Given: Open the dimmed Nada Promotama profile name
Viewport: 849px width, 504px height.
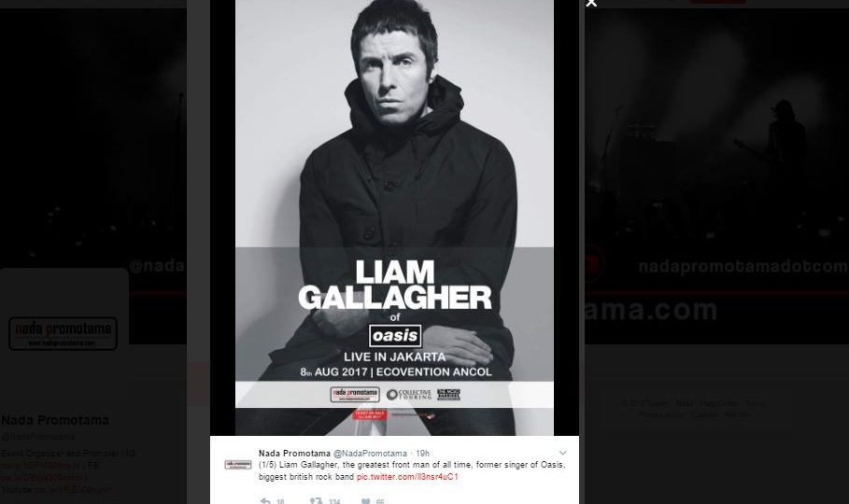Looking at the screenshot, I should [55, 420].
